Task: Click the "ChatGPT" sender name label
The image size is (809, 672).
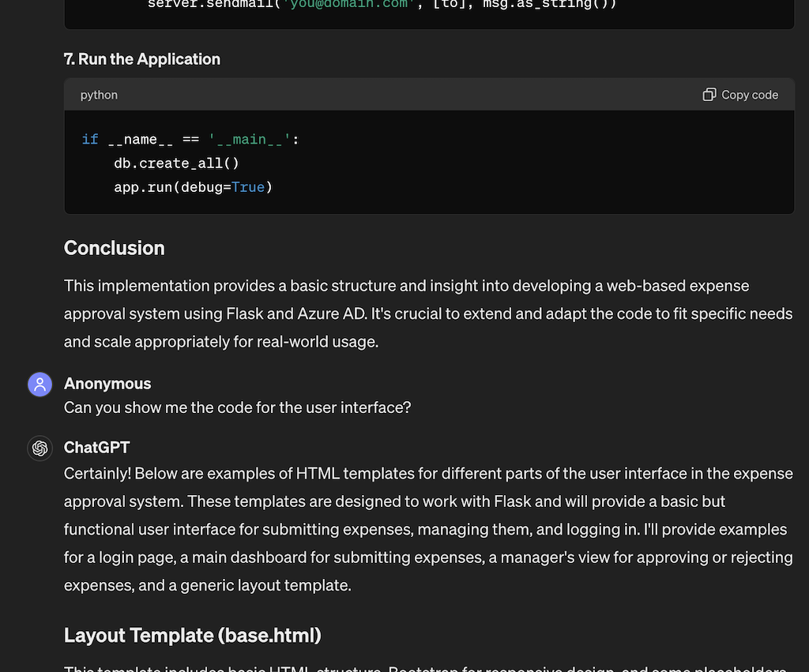Action: click(x=96, y=448)
